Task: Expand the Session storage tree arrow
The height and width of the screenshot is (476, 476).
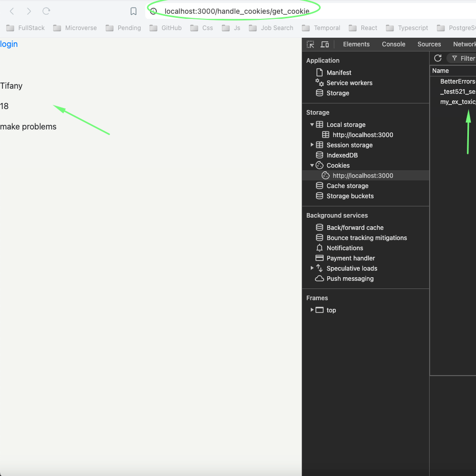Action: [312, 145]
